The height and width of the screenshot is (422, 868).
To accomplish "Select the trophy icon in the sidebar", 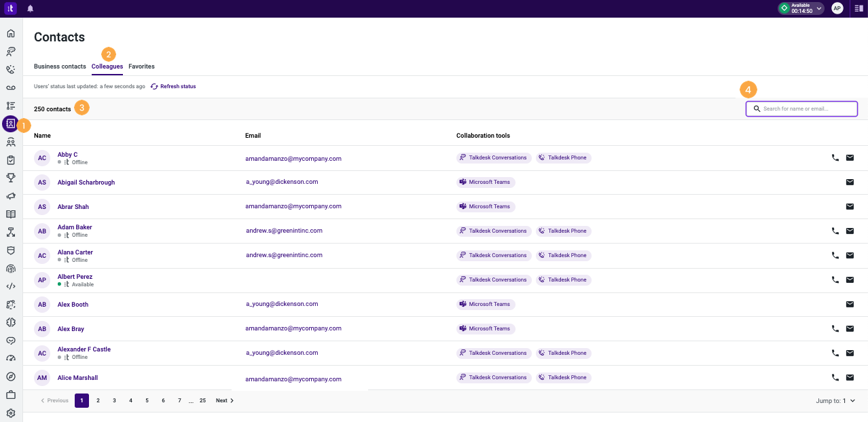I will (x=10, y=178).
